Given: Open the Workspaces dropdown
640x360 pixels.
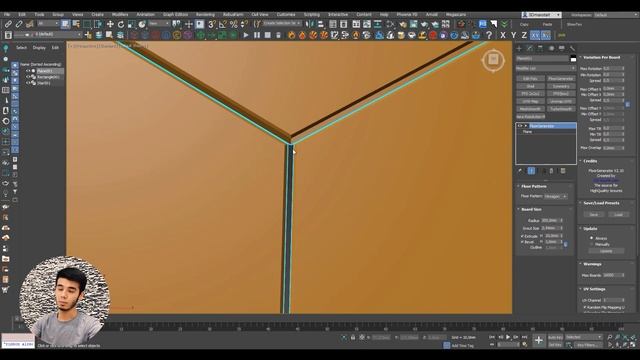Looking at the screenshot, I should [x=616, y=15].
